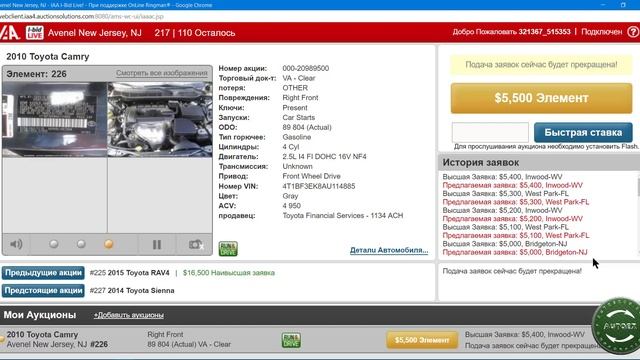Screen dimensions: 640x360
Task: Click the Высшая Заявка: $5,300, West Park-FL row
Action: coord(505,193)
